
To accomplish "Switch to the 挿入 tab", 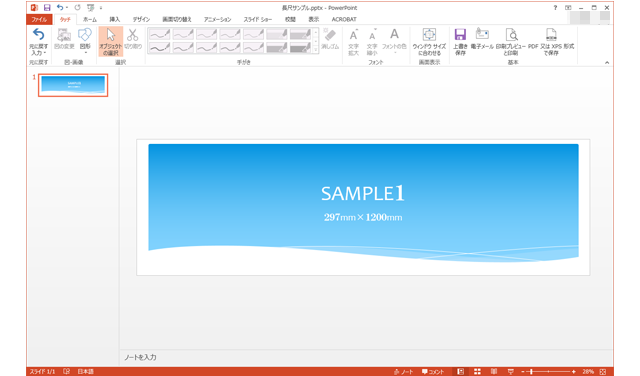I will click(x=115, y=19).
